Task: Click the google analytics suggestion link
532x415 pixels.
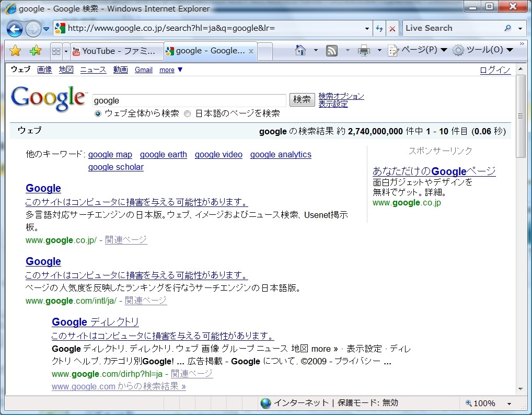Action: click(x=281, y=155)
